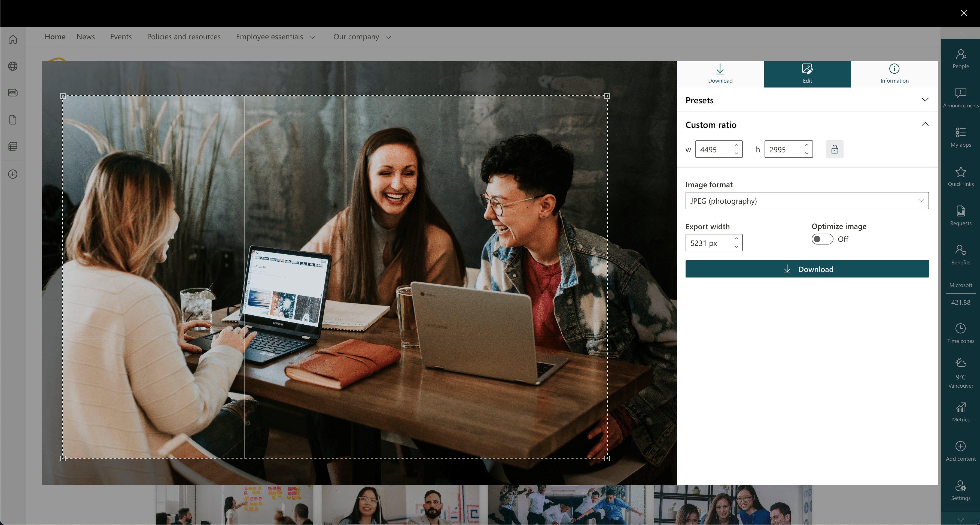This screenshot has width=980, height=525.
Task: Click the crop width input field
Action: 713,149
